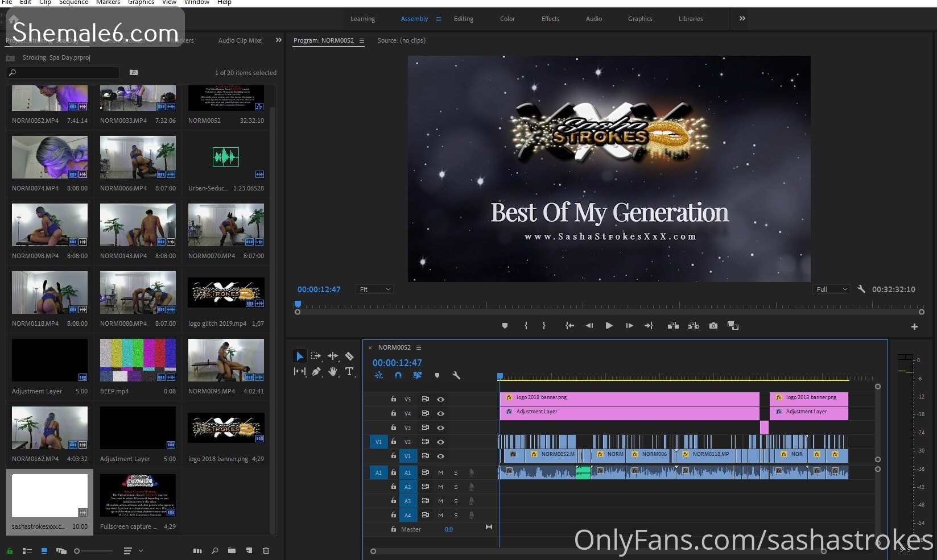The height and width of the screenshot is (560, 937).
Task: Enable voice-over record on track A4
Action: coord(471,515)
